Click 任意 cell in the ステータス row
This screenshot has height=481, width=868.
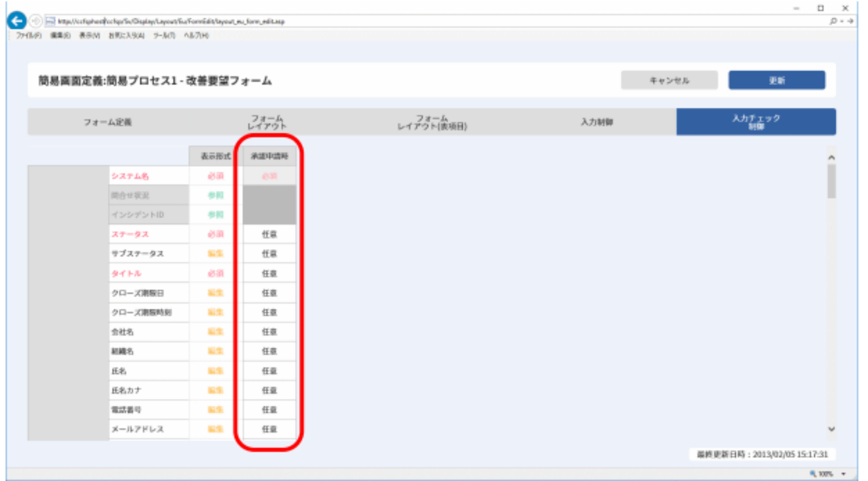coord(270,234)
